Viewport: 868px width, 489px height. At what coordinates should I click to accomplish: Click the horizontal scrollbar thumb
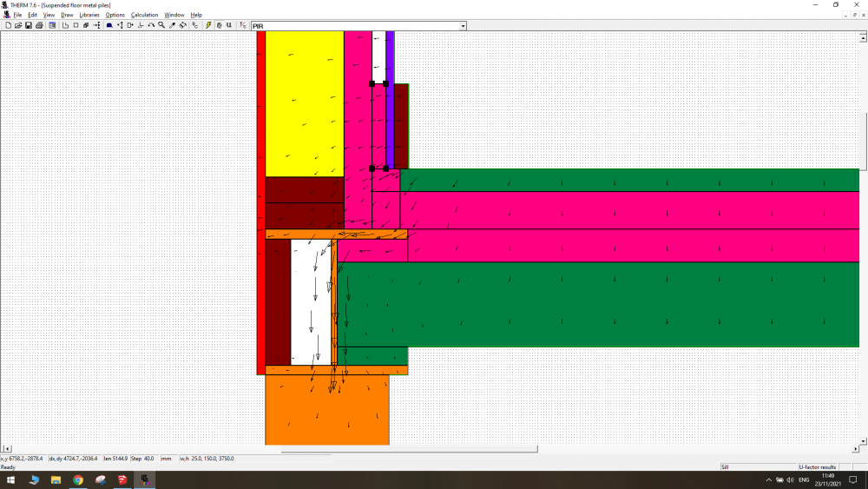point(409,448)
